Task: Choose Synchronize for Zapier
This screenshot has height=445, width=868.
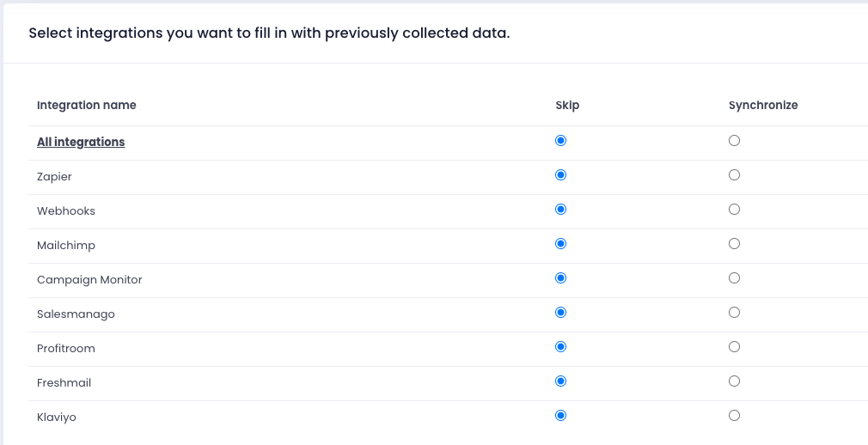Action: pyautogui.click(x=734, y=175)
